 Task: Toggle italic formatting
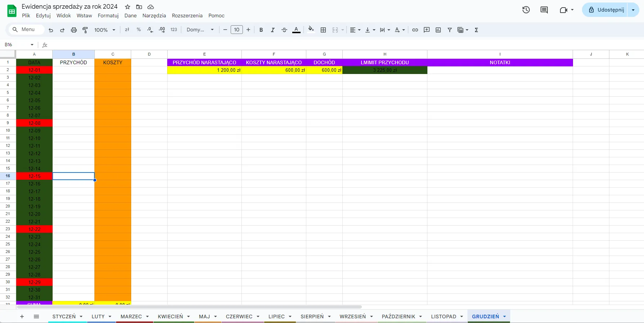coord(273,30)
